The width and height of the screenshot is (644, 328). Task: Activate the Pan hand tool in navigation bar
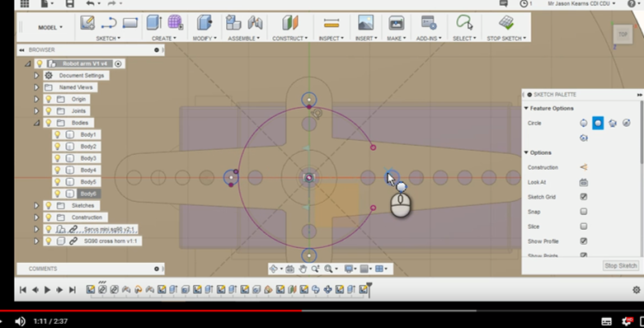[x=303, y=269]
